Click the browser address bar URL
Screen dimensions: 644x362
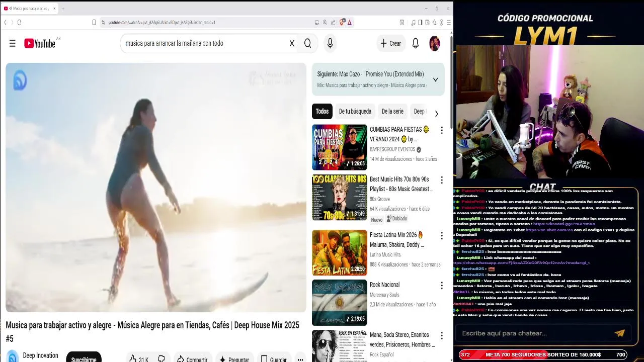[x=162, y=22]
